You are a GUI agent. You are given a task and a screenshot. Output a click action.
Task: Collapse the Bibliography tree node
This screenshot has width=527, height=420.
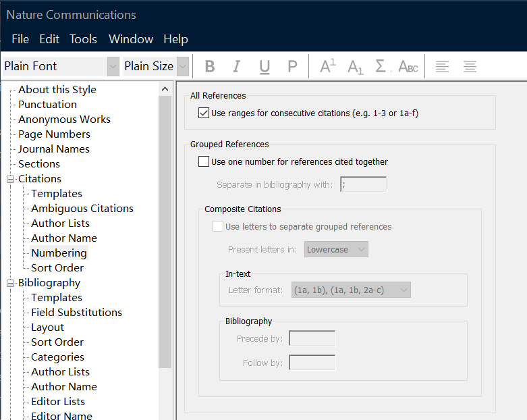[11, 283]
